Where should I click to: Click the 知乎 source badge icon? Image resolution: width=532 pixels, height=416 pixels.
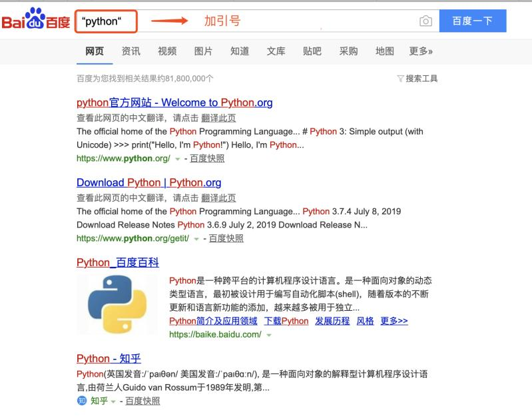(x=82, y=401)
